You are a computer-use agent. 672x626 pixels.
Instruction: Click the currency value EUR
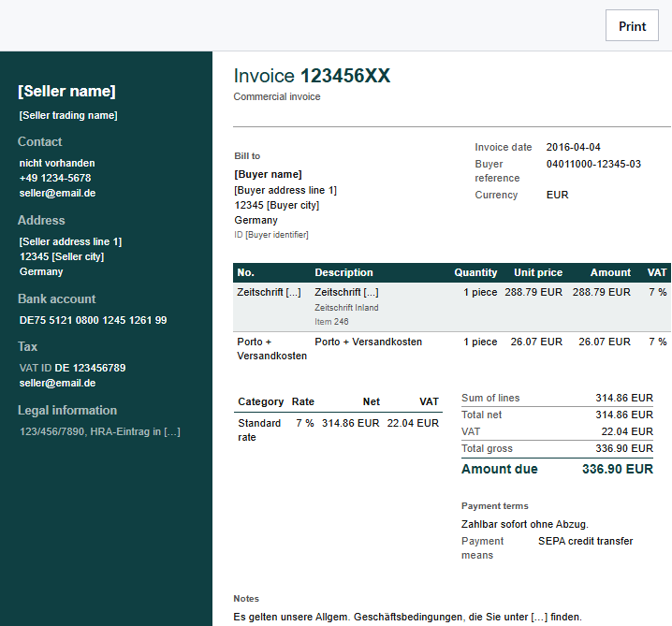click(557, 195)
